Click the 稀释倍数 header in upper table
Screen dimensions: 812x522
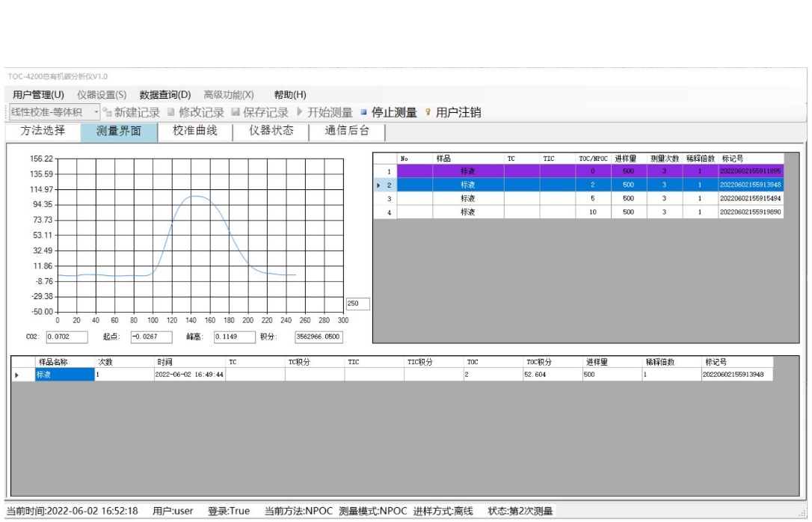700,159
